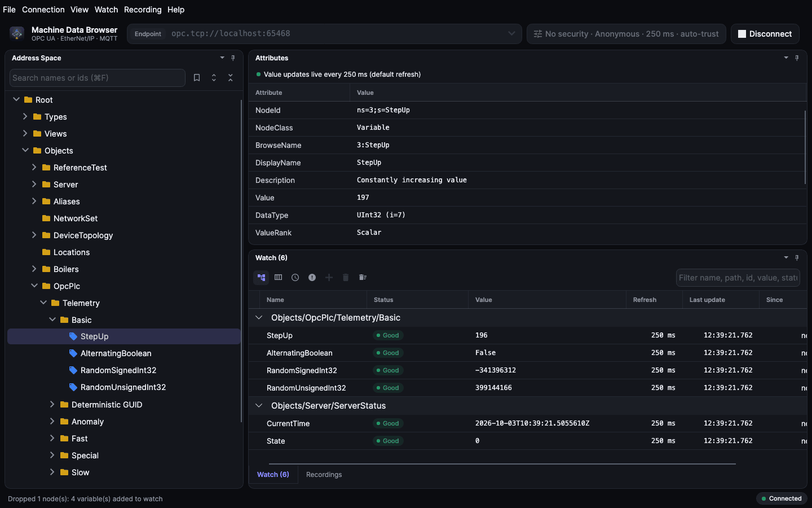This screenshot has width=812, height=508.
Task: Open the Connection menu
Action: point(43,10)
